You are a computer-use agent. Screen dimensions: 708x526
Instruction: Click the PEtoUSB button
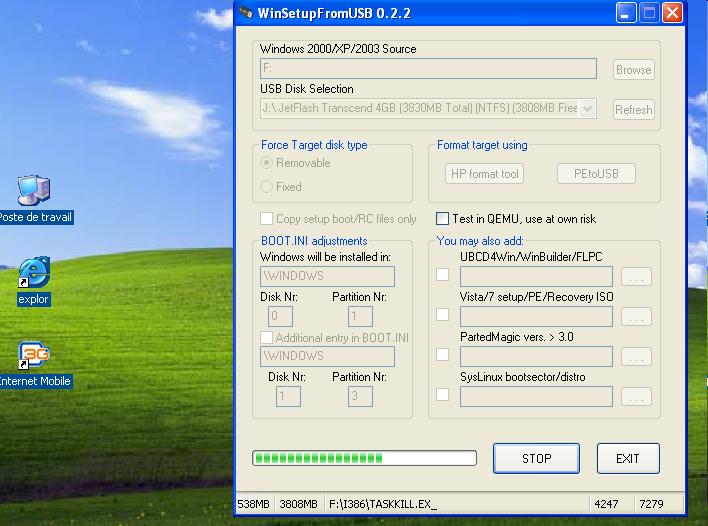pos(596,174)
